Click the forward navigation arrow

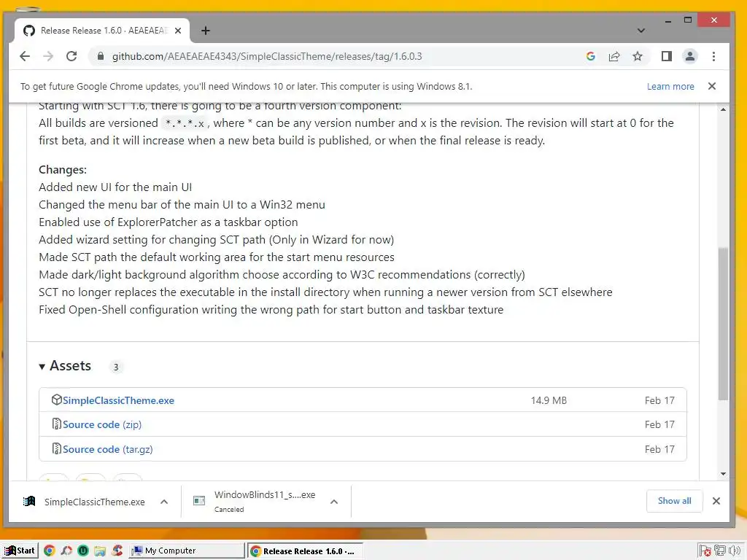[48, 56]
